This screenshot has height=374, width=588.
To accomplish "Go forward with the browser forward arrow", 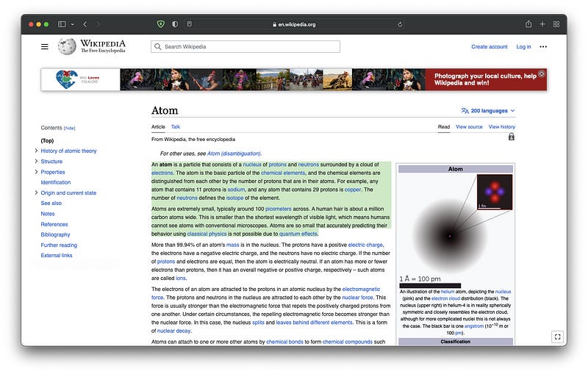I will (x=98, y=24).
